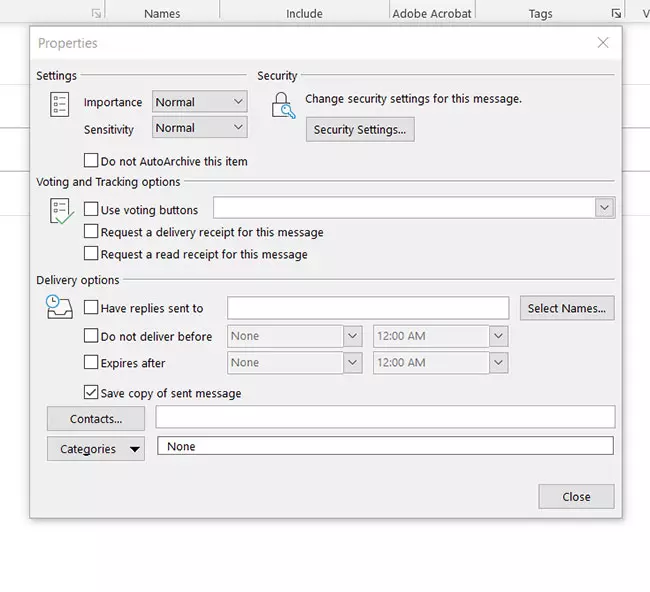Click the Security Settings button
650x592 pixels.
pyautogui.click(x=359, y=130)
